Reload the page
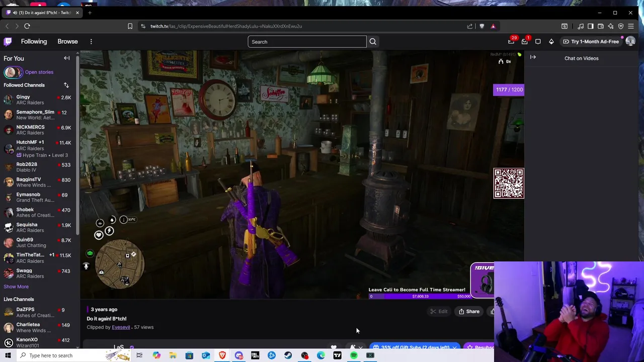 27,26
